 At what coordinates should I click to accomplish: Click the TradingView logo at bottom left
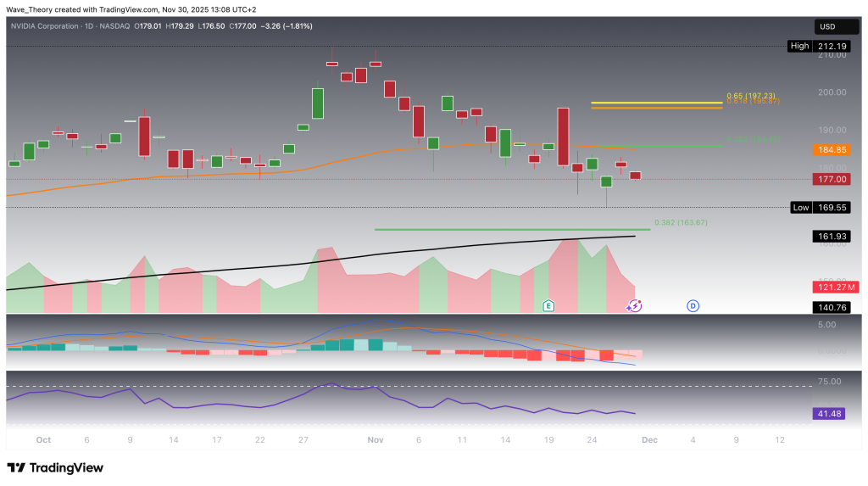[55, 467]
